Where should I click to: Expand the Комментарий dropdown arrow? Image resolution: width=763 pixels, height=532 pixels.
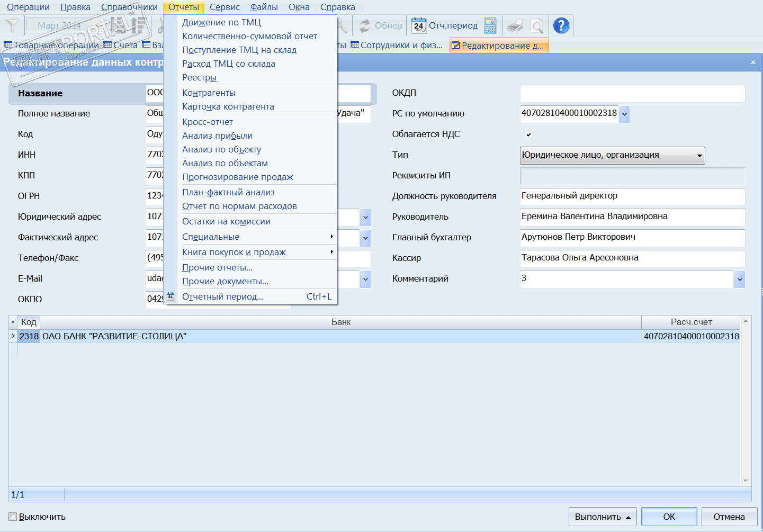[740, 279]
